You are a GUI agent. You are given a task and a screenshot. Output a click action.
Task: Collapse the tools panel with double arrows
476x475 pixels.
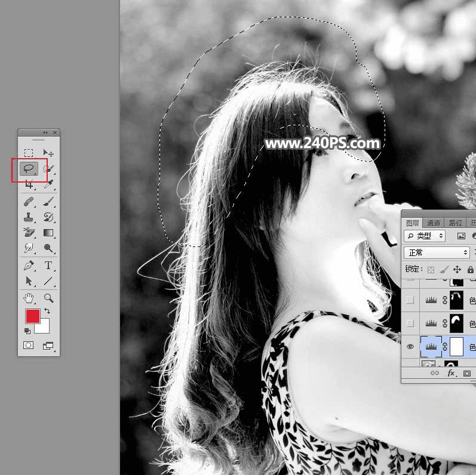(45, 132)
